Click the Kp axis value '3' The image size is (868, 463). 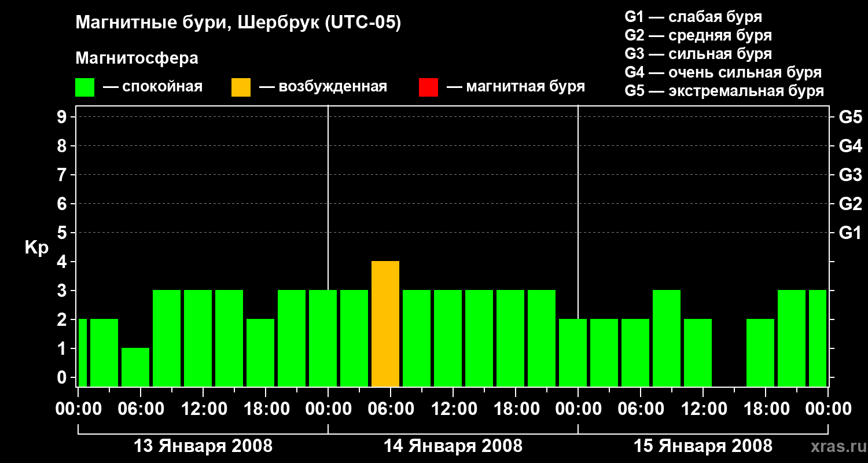pyautogui.click(x=63, y=291)
